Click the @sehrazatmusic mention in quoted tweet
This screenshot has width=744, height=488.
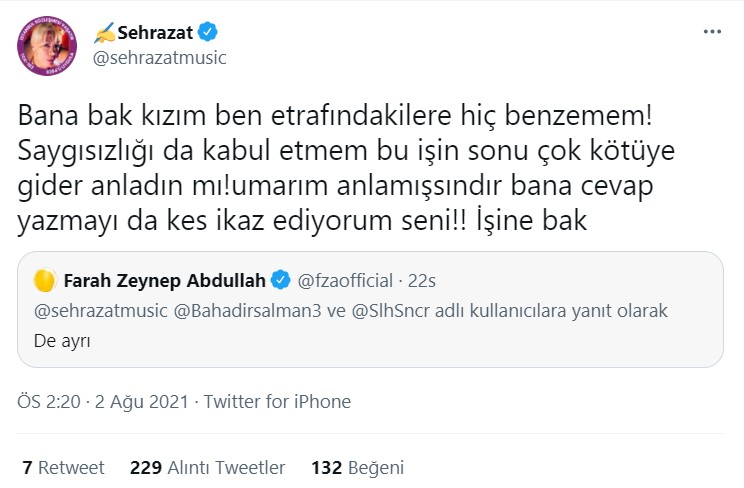pos(99,310)
